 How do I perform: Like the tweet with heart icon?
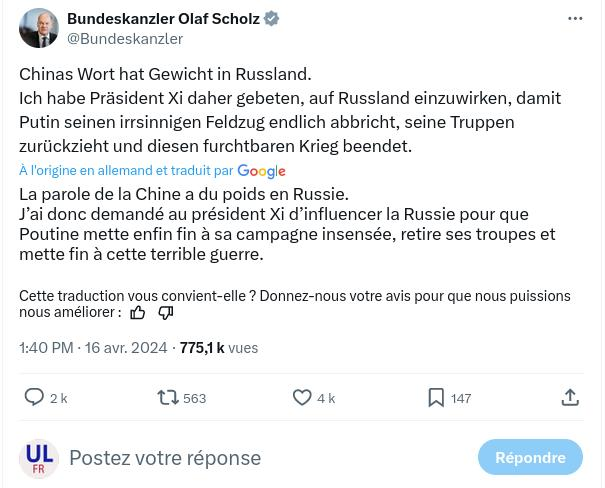[302, 397]
